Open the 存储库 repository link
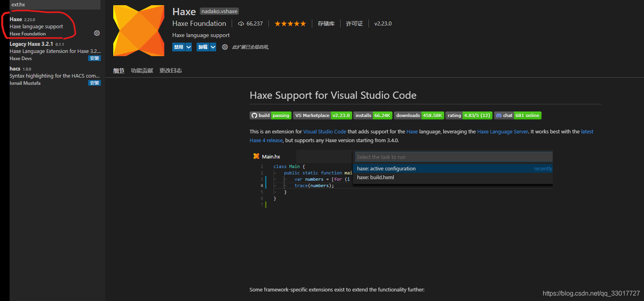 [326, 23]
